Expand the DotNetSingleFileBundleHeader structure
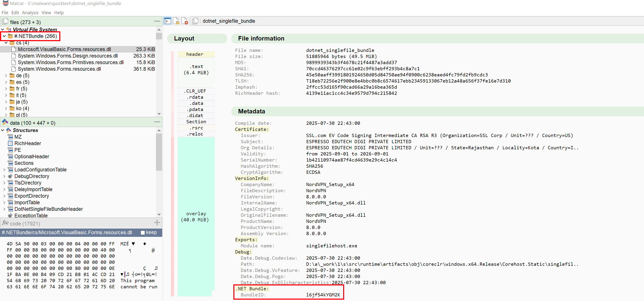Viewport: 644px width, 301px height. (4, 209)
